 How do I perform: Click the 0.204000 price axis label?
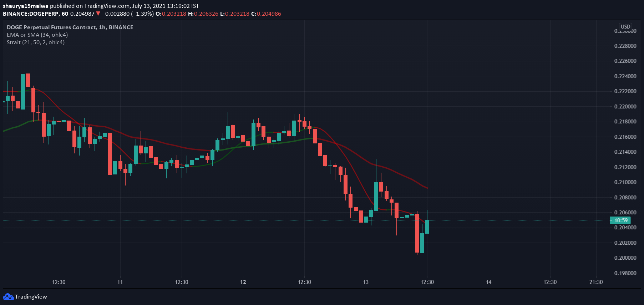(x=625, y=228)
